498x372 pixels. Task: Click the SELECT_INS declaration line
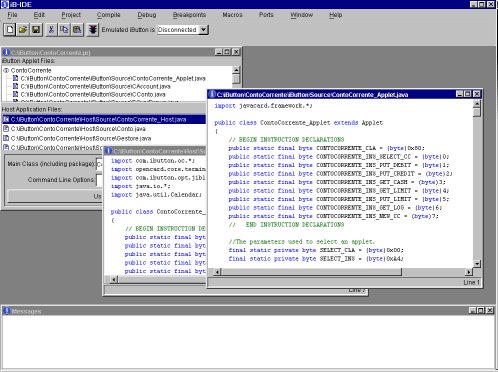pyautogui.click(x=316, y=259)
